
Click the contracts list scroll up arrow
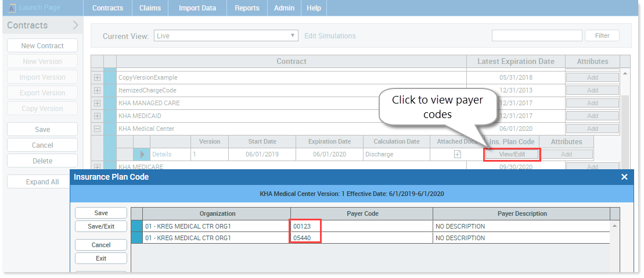(625, 73)
